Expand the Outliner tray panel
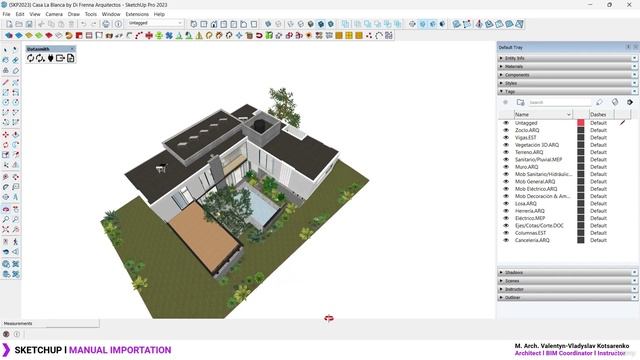 (x=567, y=298)
